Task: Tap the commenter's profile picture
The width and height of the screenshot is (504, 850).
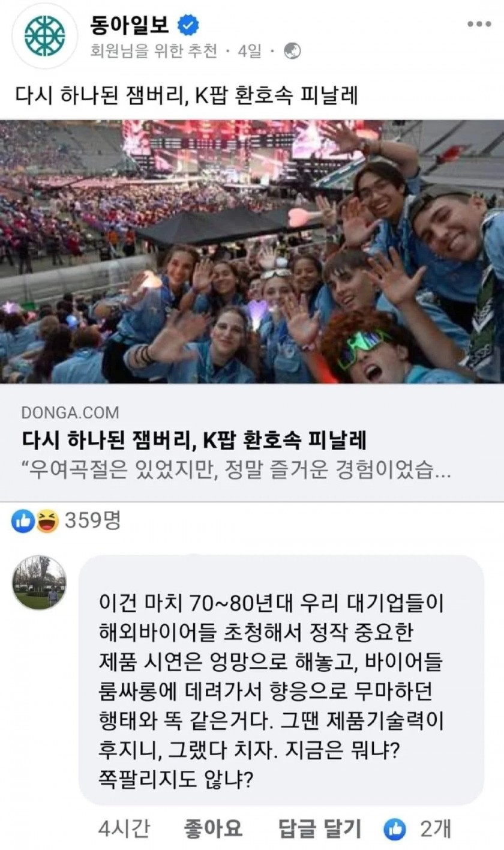Action: click(39, 582)
